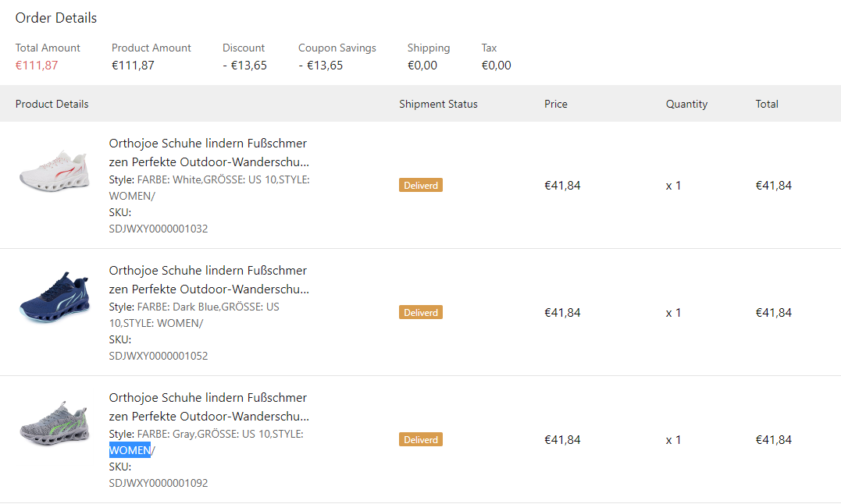Click the Price column header

pyautogui.click(x=556, y=105)
